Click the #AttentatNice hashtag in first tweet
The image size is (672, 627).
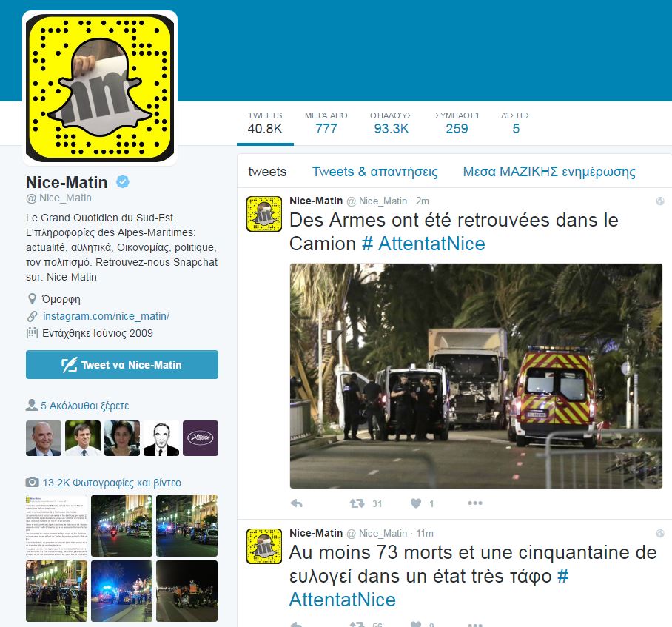[x=423, y=244]
